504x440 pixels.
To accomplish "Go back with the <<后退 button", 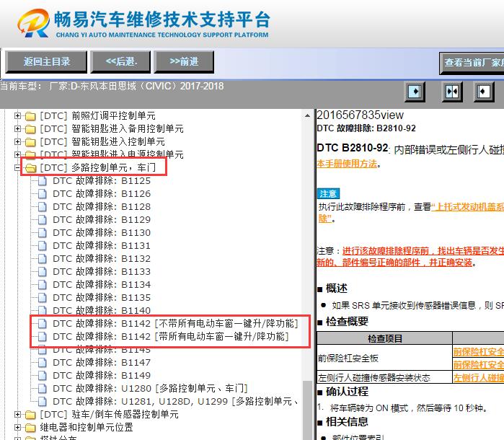I will pyautogui.click(x=120, y=62).
